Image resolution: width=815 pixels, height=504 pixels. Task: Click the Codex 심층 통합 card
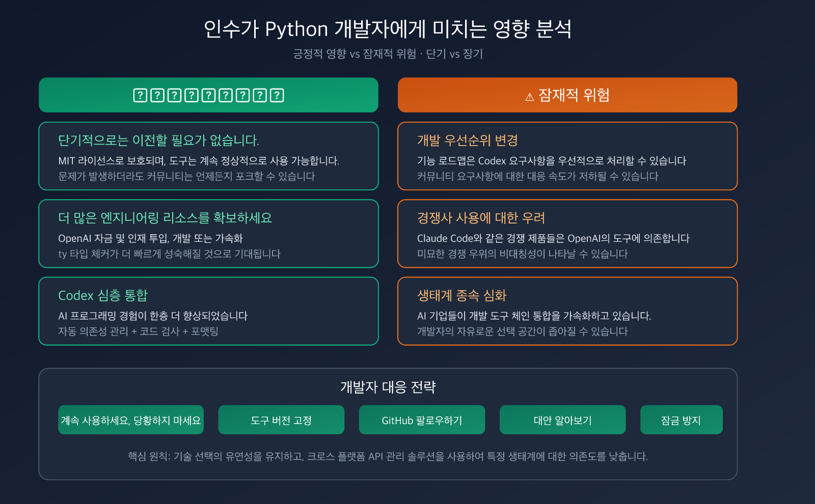(x=208, y=311)
